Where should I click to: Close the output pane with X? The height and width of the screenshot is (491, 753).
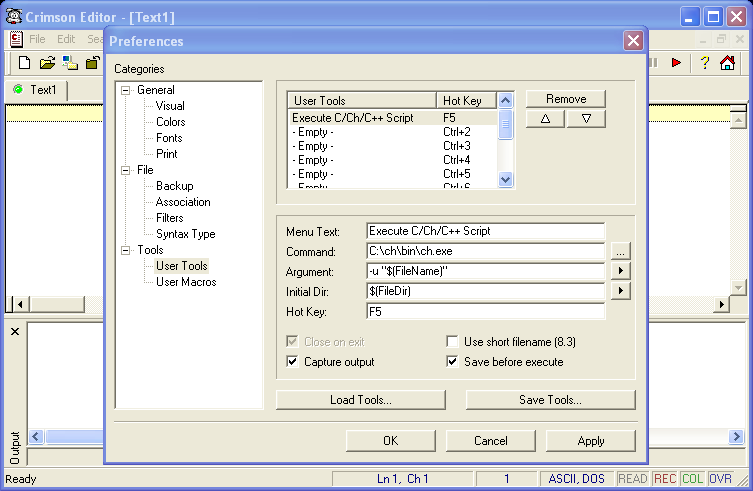(15, 332)
